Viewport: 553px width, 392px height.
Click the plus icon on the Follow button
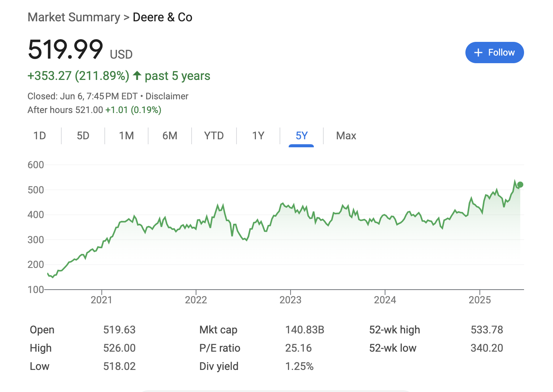click(478, 53)
